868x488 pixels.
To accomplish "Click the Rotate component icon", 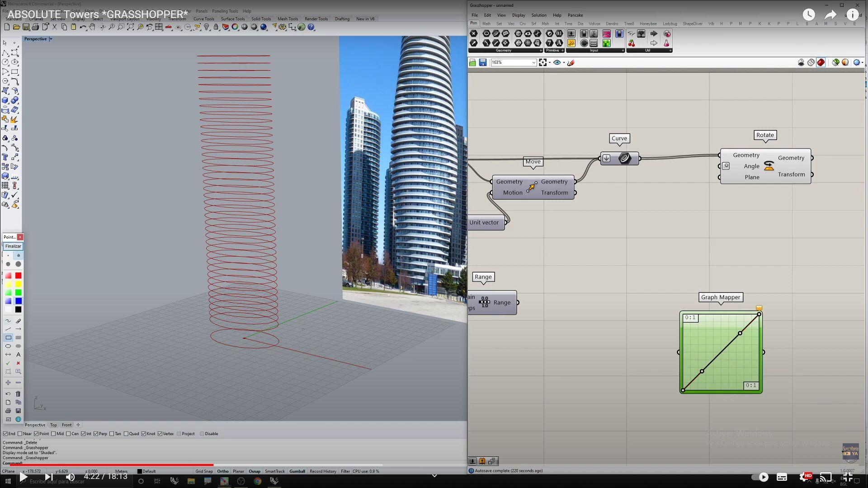I will (x=769, y=166).
